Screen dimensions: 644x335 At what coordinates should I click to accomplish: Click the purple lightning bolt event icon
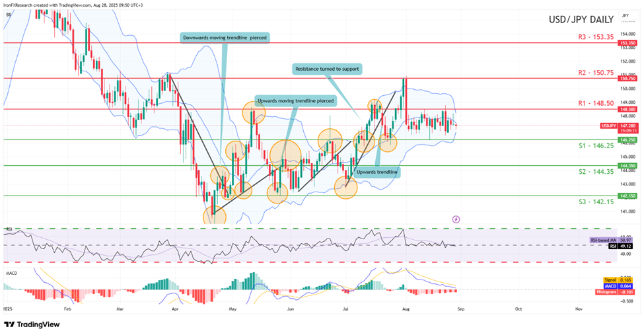[x=456, y=219]
